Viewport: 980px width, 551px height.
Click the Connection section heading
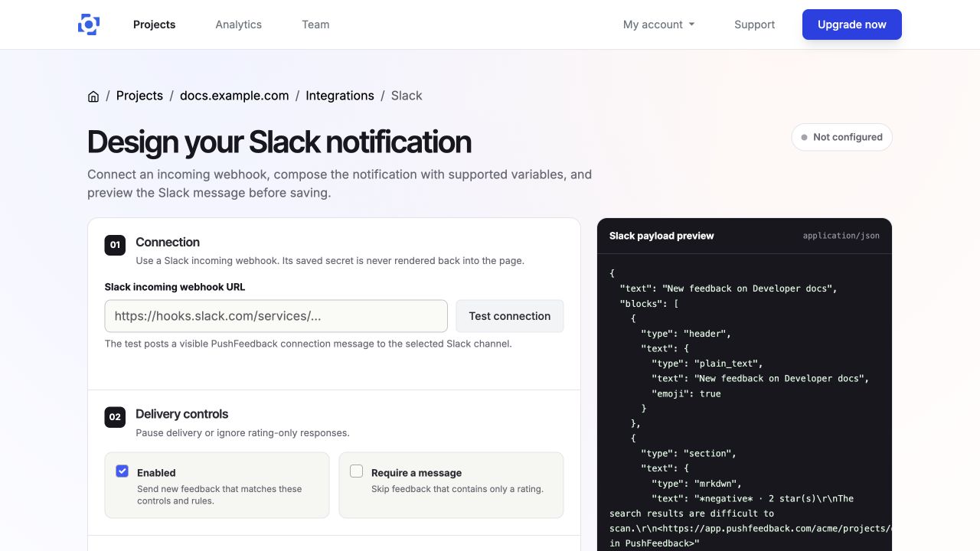click(168, 242)
